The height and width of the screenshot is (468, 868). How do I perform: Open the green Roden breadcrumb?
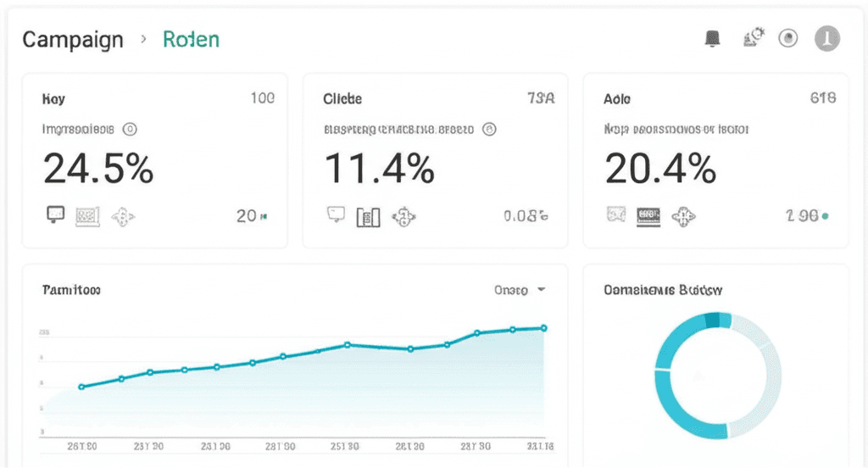point(191,39)
